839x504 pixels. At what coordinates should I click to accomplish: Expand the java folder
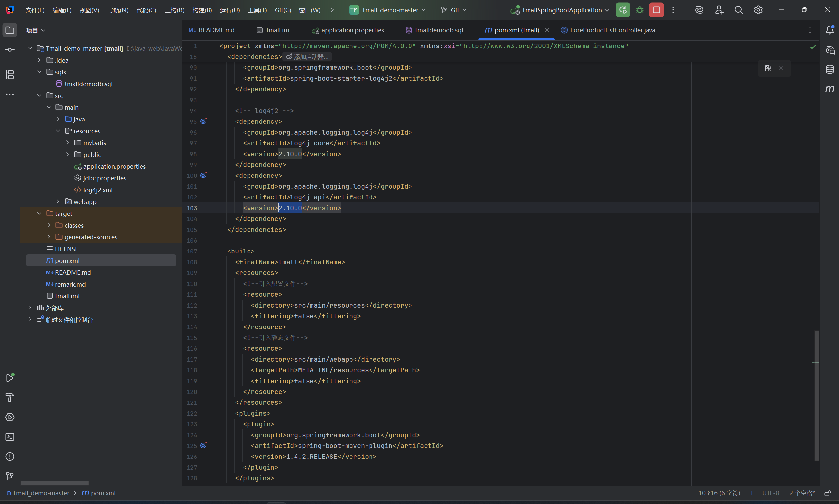point(58,119)
